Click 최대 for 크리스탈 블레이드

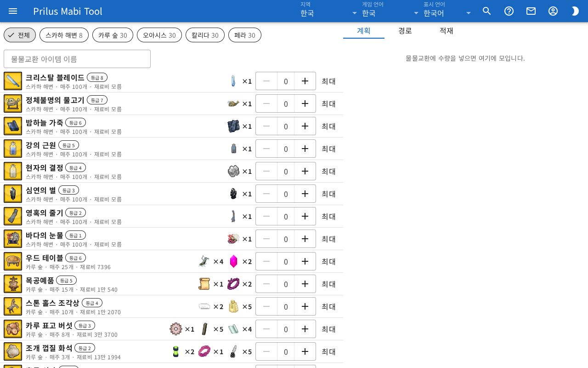tap(328, 81)
